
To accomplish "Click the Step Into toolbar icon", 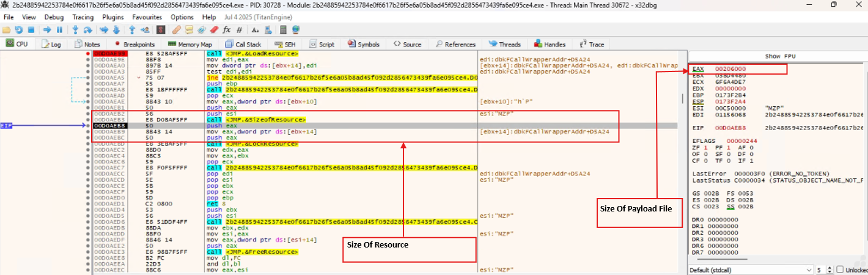I will [75, 29].
